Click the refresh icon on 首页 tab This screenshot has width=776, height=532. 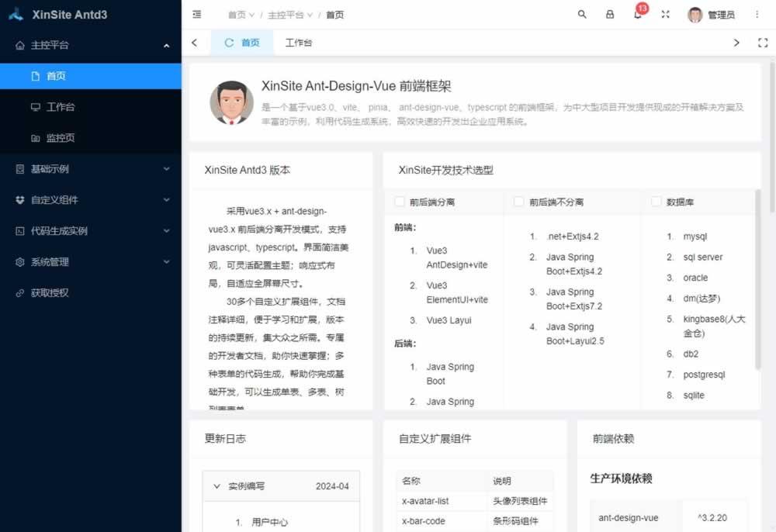[229, 43]
